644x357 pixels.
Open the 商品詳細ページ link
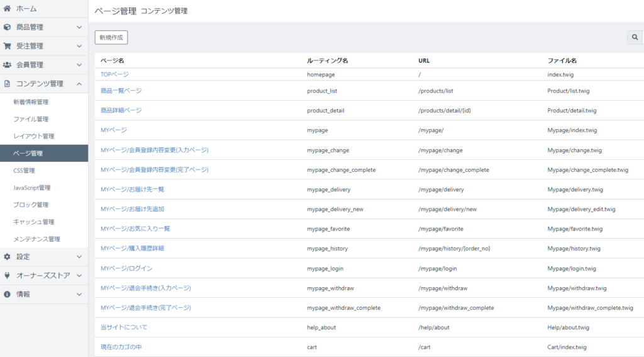pyautogui.click(x=121, y=110)
